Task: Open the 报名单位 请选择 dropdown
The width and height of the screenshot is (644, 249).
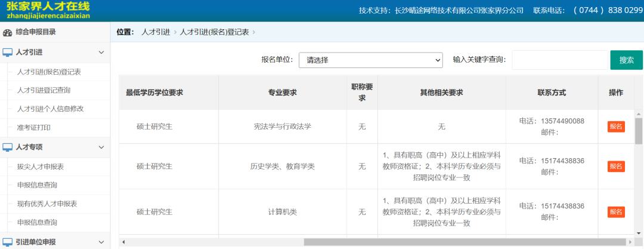Action: [x=370, y=60]
